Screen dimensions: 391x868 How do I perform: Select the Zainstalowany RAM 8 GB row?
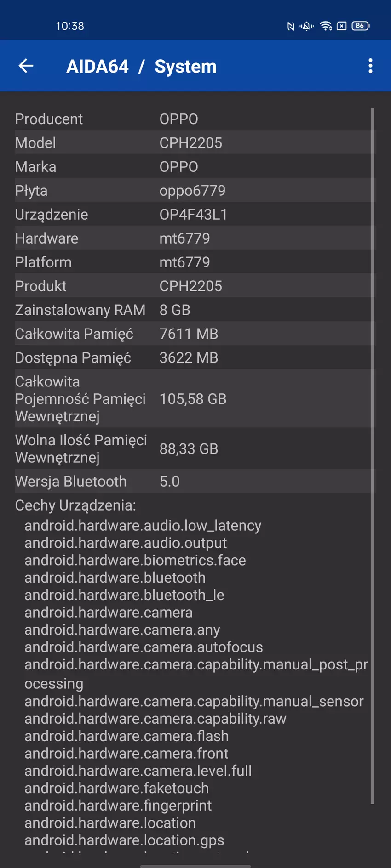(x=193, y=310)
